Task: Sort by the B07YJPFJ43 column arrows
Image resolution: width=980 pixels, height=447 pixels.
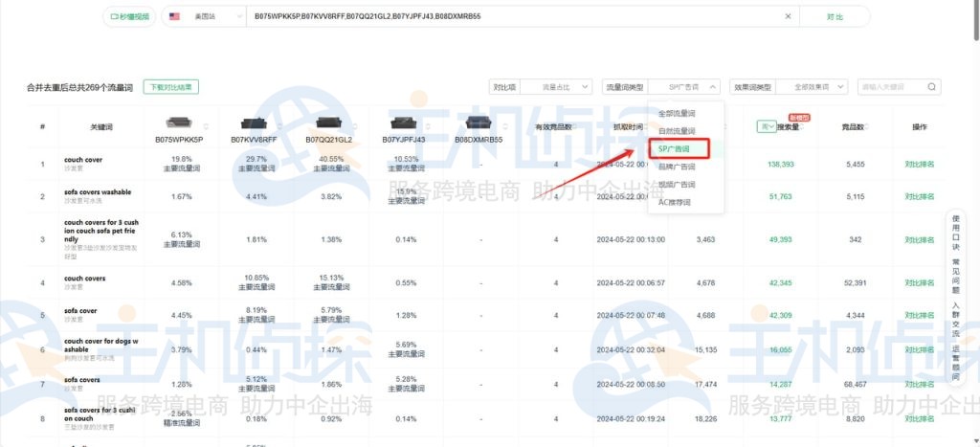Action: coord(430,127)
